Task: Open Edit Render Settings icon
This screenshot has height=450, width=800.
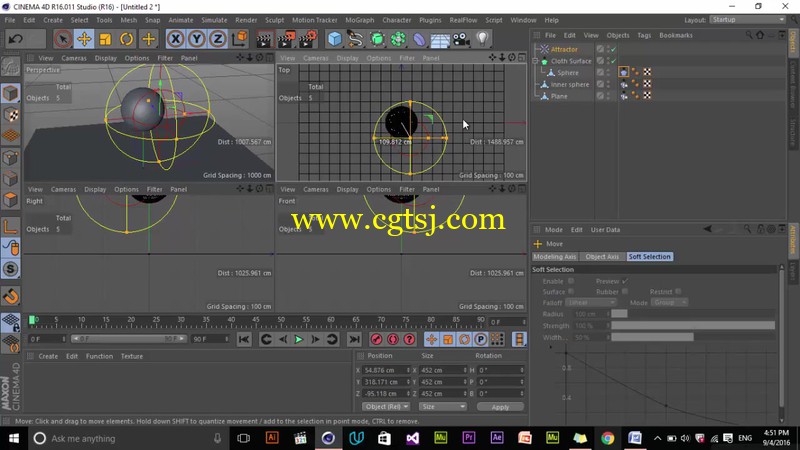Action: [x=308, y=39]
